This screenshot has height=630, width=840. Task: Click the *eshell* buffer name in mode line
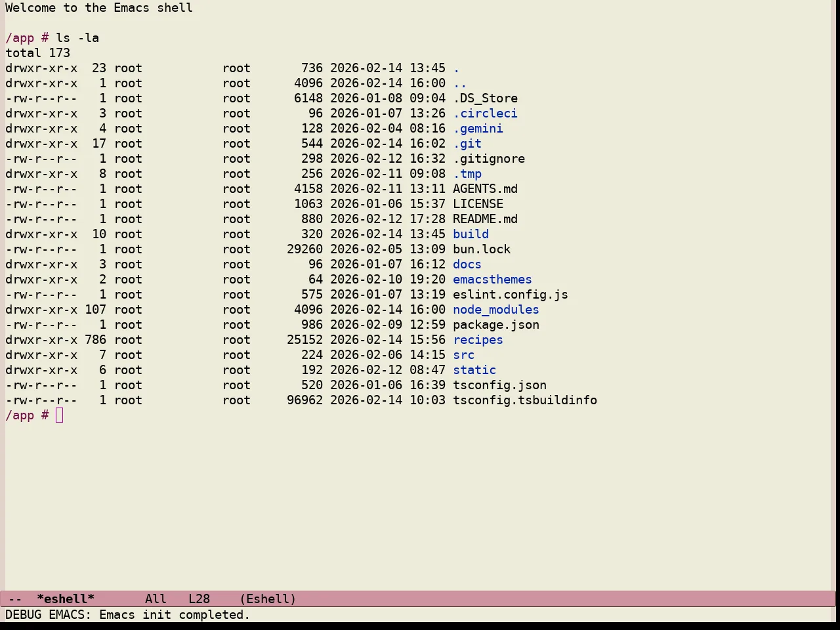66,599
